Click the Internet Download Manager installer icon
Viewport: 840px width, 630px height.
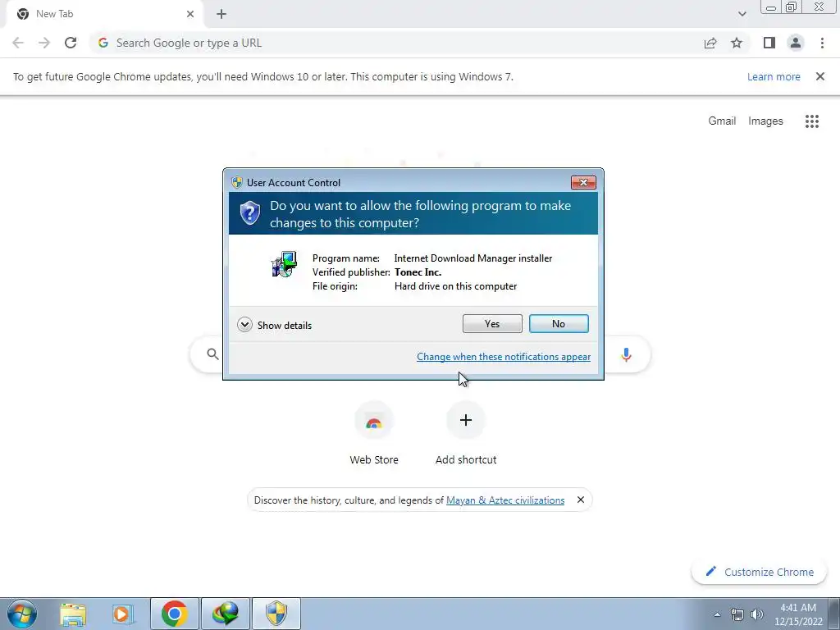pos(284,264)
